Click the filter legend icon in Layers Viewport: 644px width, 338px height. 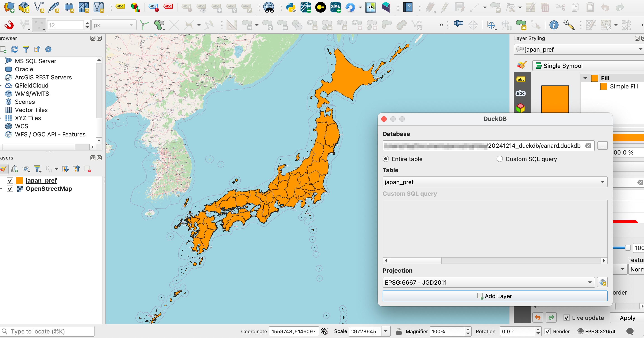(38, 169)
